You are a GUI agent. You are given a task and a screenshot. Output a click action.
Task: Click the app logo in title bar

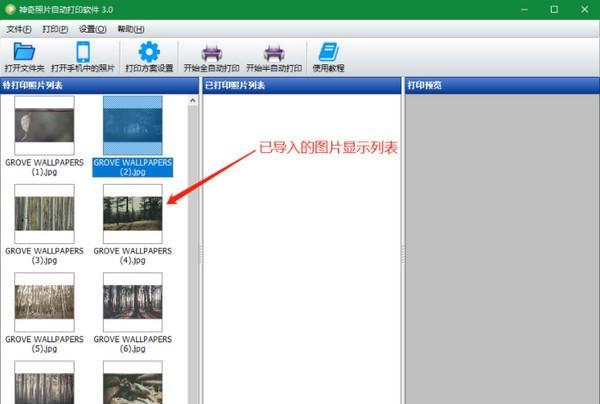10,9
